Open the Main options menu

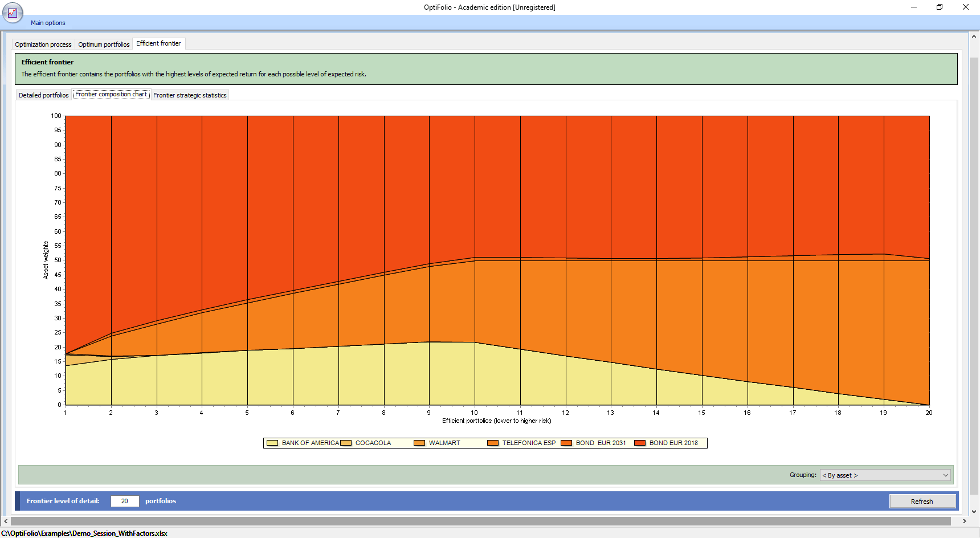[48, 23]
